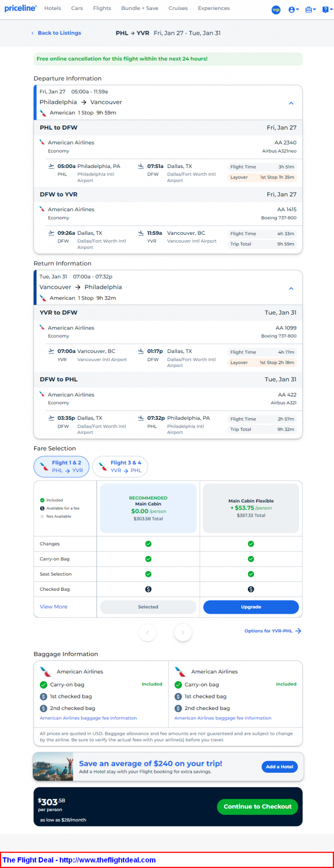Screen dimensions: 334x868
Task: Upgrade to Main Cabin Flexible
Action: click(x=251, y=607)
